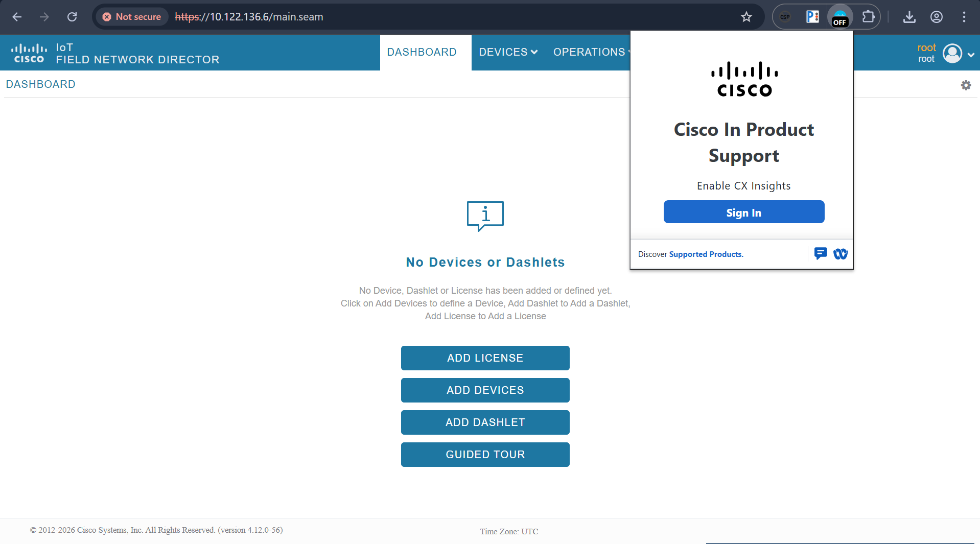Viewport: 980px width, 544px height.
Task: Open the Chrome three-dot menu
Action: (964, 17)
